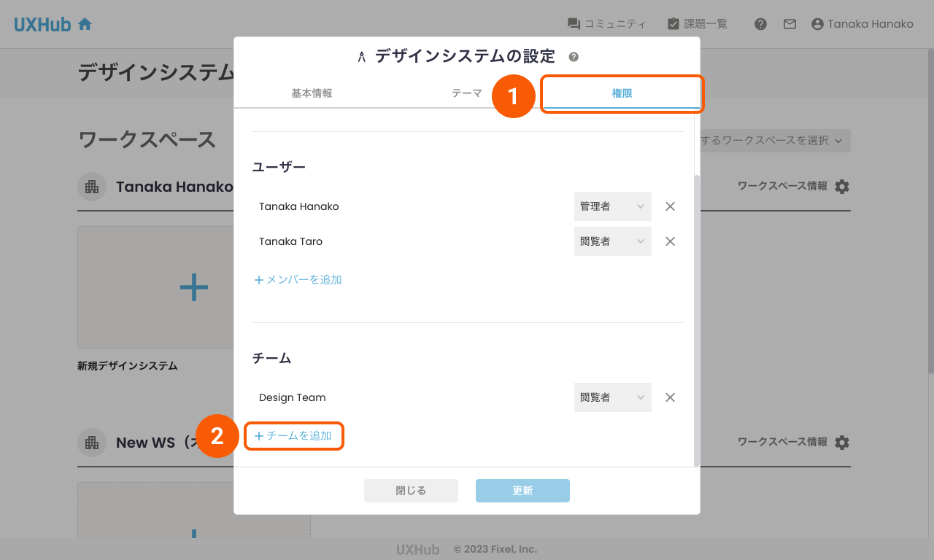Open the ワークスペース情報 gear for New WS

click(x=843, y=442)
